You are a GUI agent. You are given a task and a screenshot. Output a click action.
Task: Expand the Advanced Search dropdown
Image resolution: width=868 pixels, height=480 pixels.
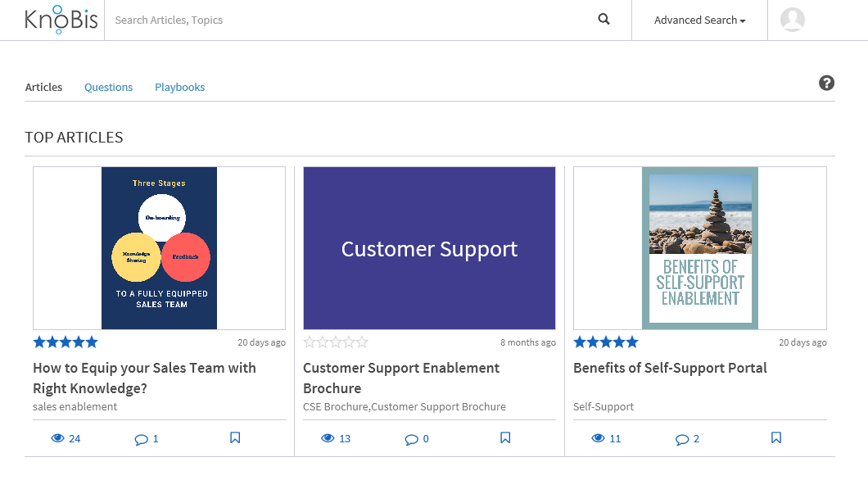pos(699,20)
